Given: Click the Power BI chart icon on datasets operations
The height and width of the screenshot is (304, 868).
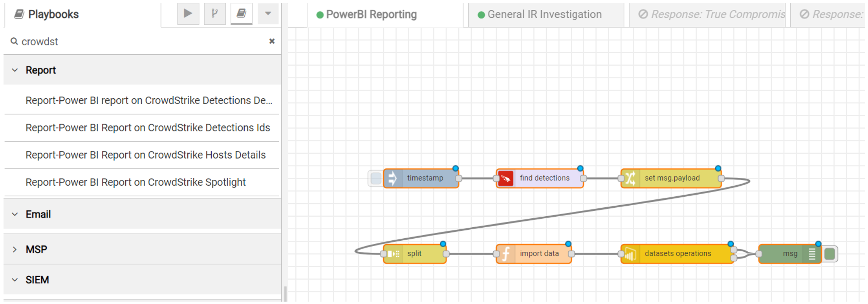Looking at the screenshot, I should click(630, 254).
